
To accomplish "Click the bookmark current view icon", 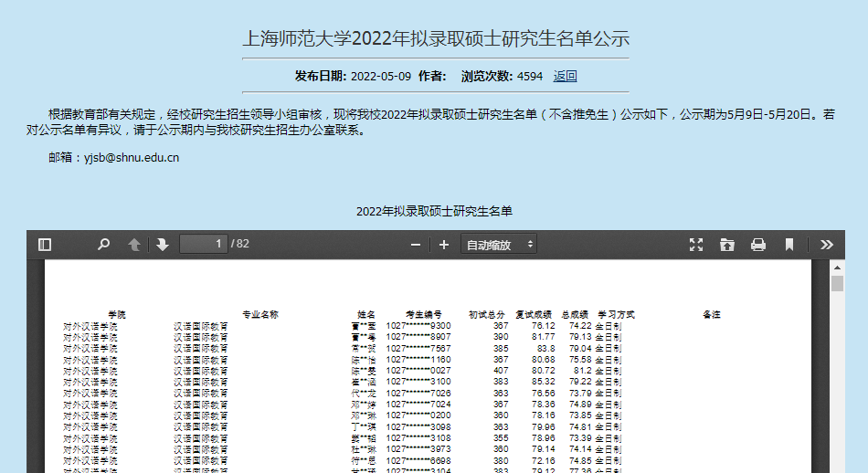I will point(789,245).
